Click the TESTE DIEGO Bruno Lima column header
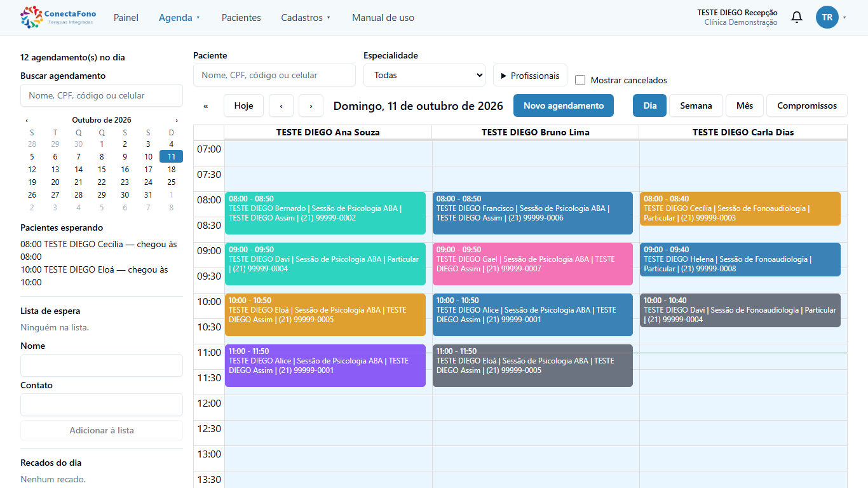 [x=536, y=132]
